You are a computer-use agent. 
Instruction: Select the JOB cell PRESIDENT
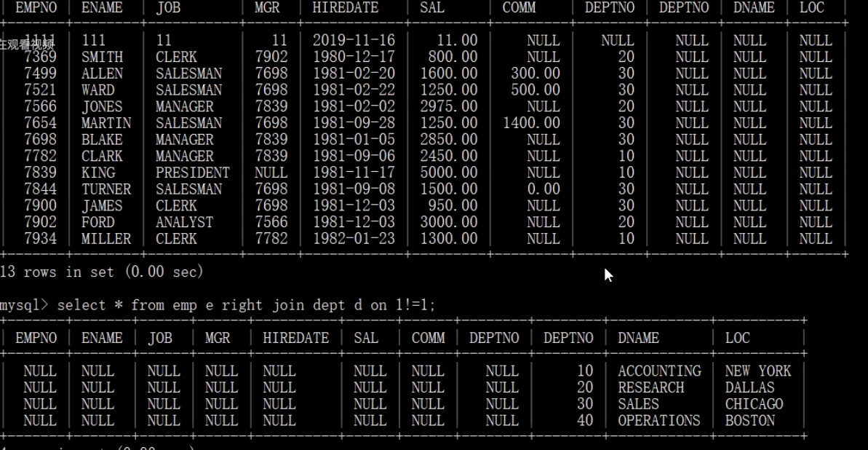click(193, 173)
